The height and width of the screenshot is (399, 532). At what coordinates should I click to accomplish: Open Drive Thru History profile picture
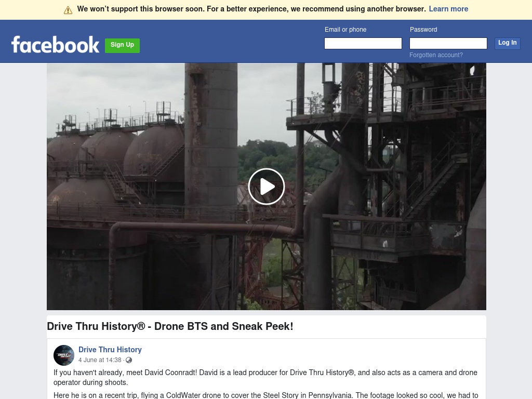[64, 355]
